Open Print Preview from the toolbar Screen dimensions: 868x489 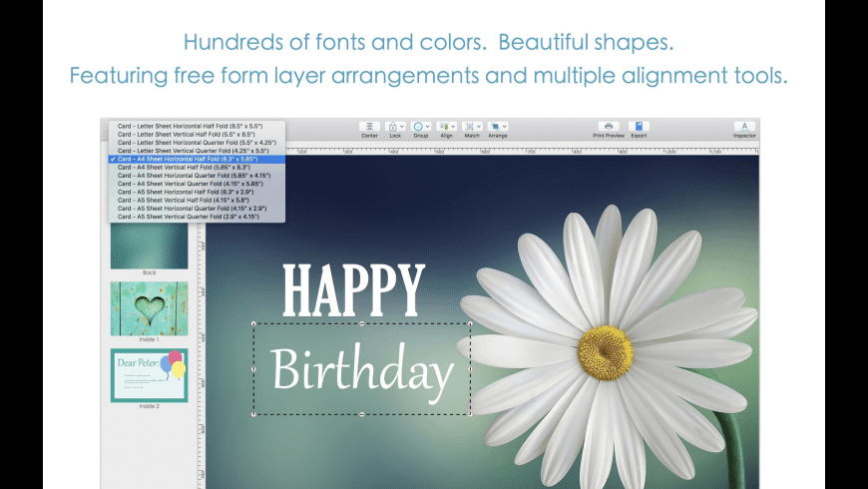click(609, 127)
